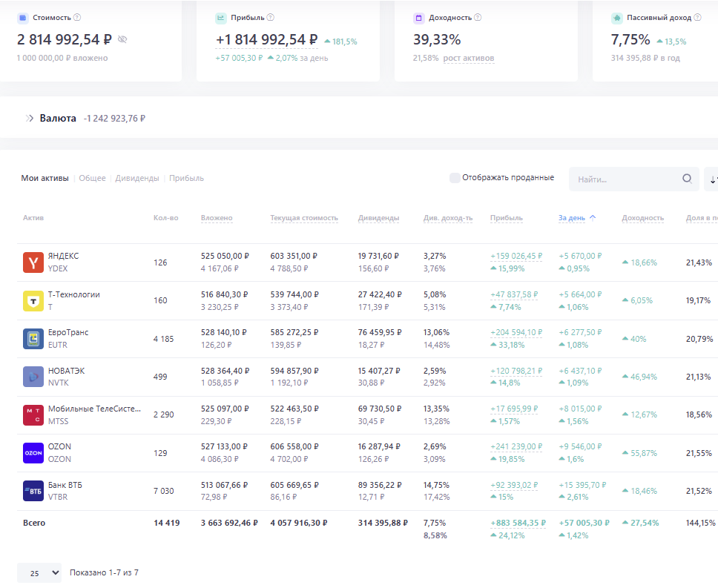Click the OZON logo icon
This screenshot has height=588, width=718.
[33, 453]
